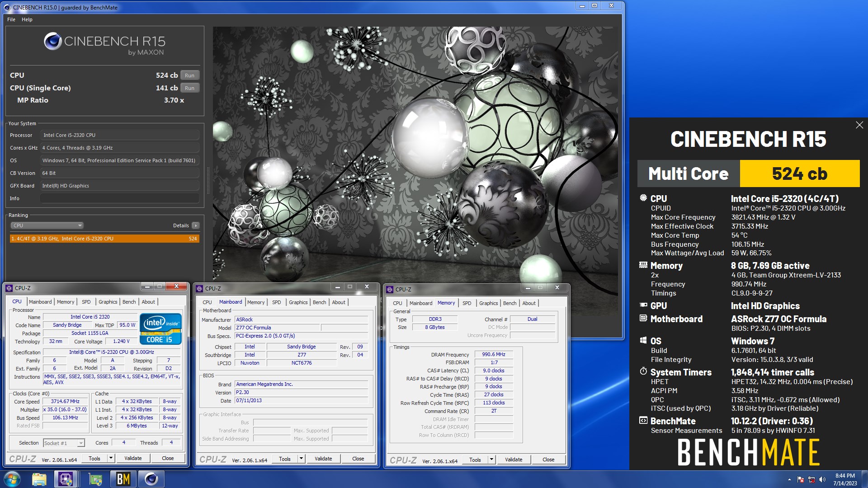
Task: Click the network tray icon
Action: 811,479
